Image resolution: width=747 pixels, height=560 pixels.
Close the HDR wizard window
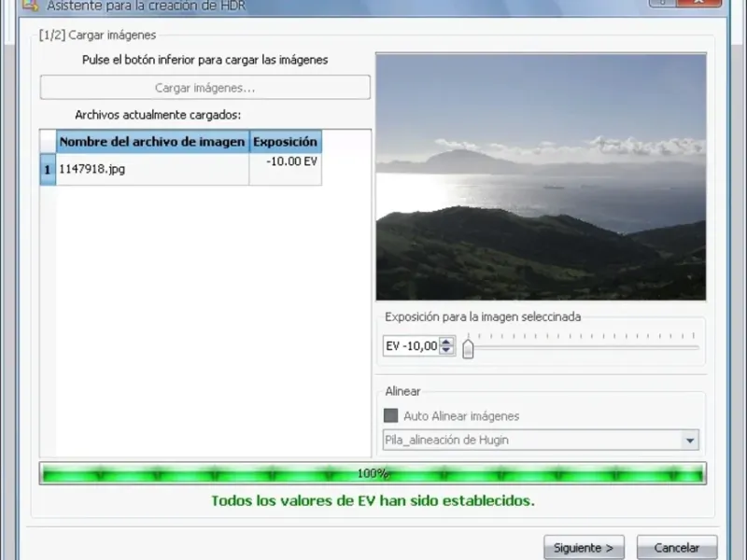tap(698, 3)
